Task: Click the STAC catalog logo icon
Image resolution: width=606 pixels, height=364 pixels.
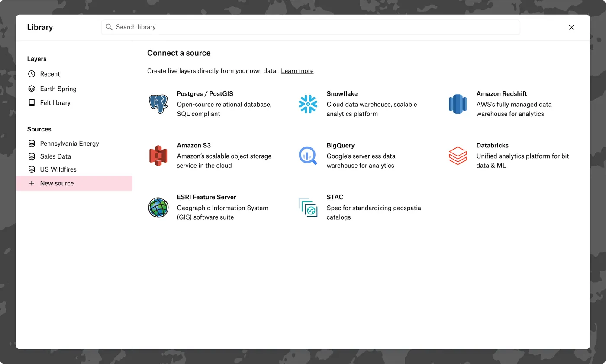Action: point(308,208)
